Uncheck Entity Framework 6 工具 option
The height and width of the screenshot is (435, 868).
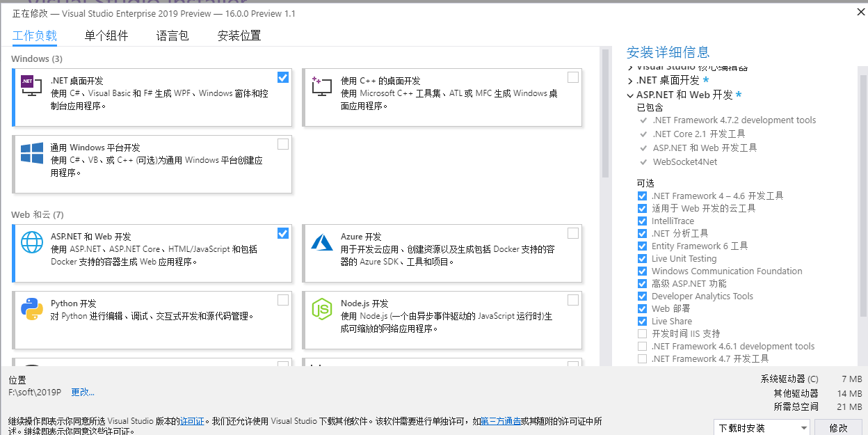[642, 246]
